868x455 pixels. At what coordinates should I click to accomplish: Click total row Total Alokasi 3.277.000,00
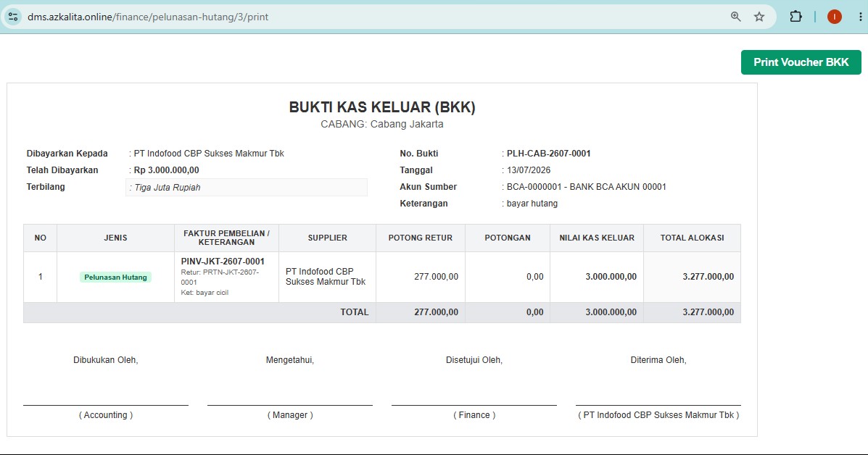click(x=708, y=312)
